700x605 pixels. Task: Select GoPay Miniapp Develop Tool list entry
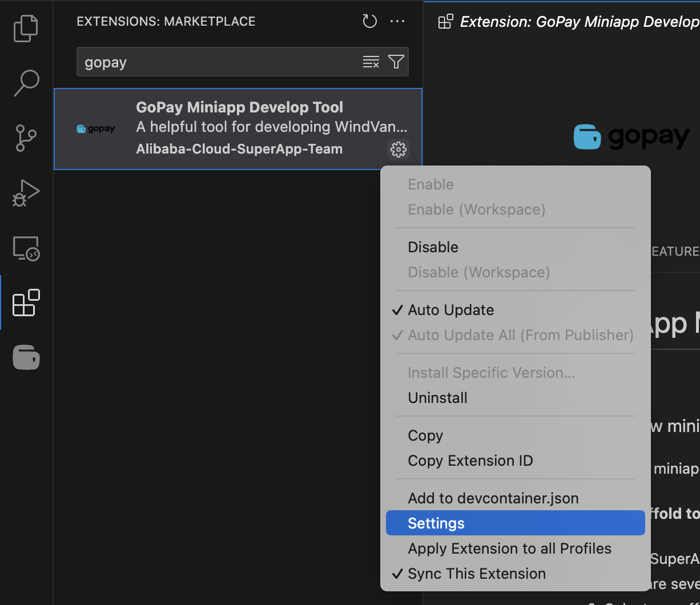238,129
